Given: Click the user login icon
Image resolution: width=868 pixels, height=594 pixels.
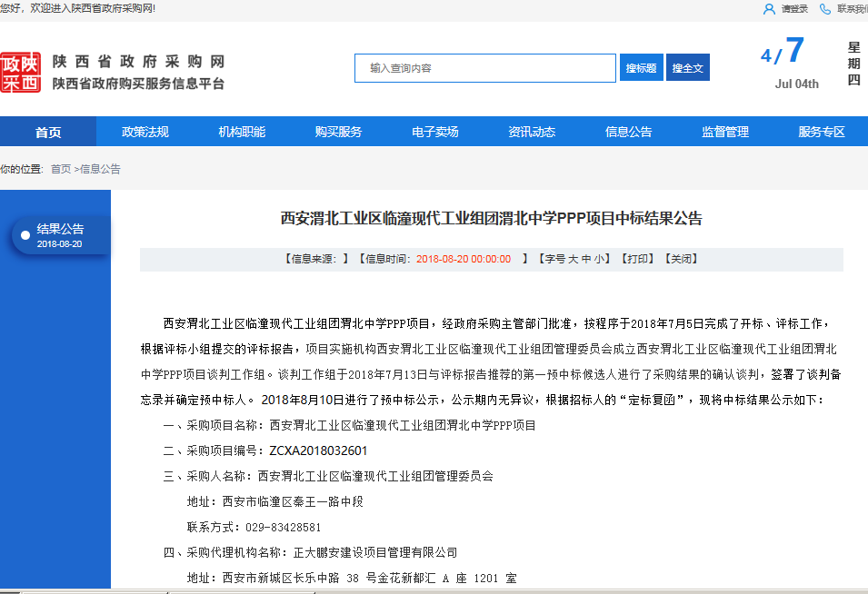Looking at the screenshot, I should pos(769,9).
